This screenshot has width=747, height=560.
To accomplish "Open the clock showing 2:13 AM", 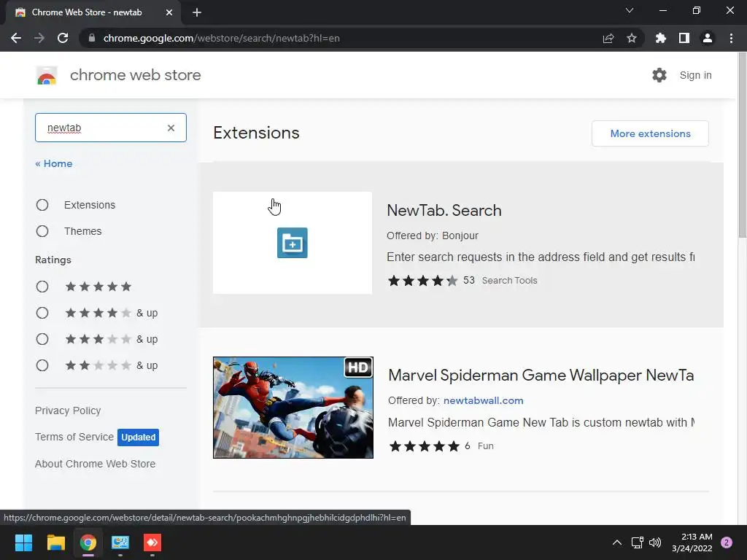I will coord(692,542).
